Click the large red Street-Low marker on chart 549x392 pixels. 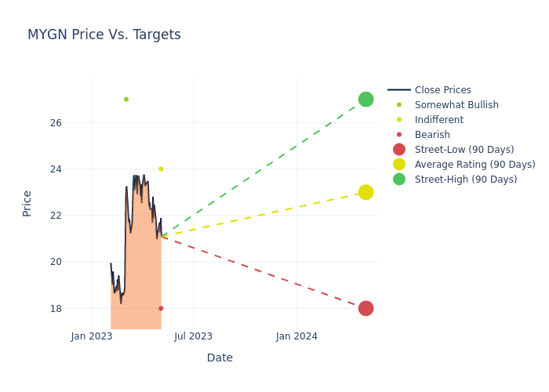click(365, 308)
